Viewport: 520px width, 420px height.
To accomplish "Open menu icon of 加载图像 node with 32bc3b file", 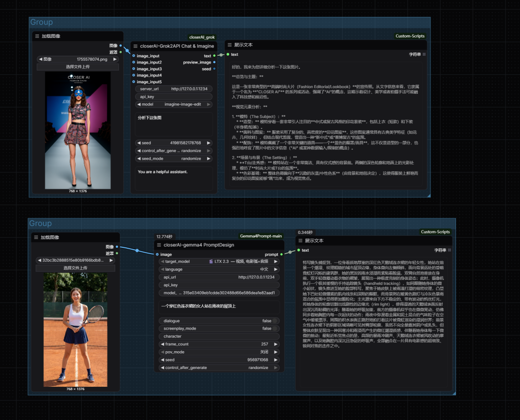I will click(36, 237).
